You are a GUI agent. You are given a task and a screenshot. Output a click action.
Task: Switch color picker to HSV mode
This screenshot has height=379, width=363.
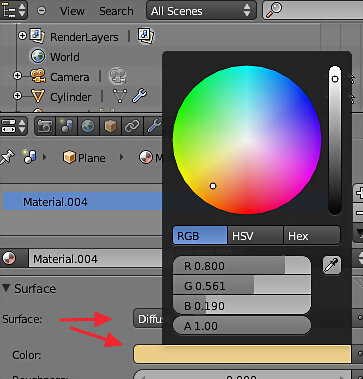point(255,236)
